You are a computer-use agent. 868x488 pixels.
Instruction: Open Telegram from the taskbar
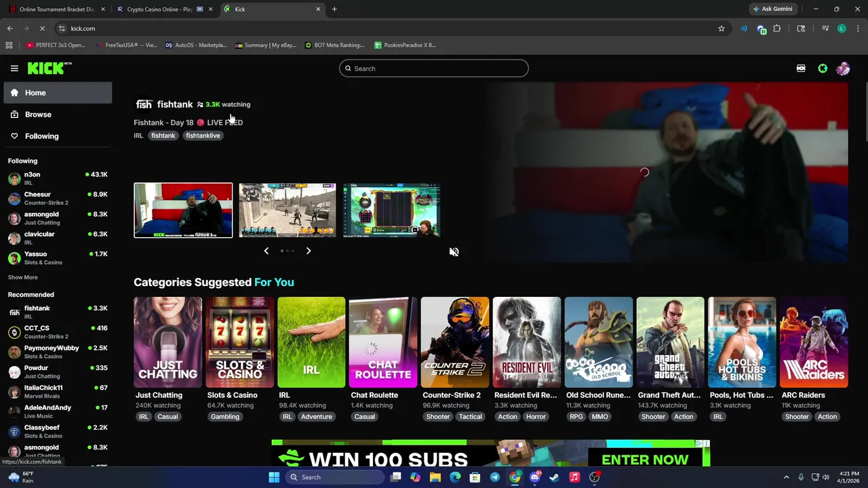click(x=495, y=477)
